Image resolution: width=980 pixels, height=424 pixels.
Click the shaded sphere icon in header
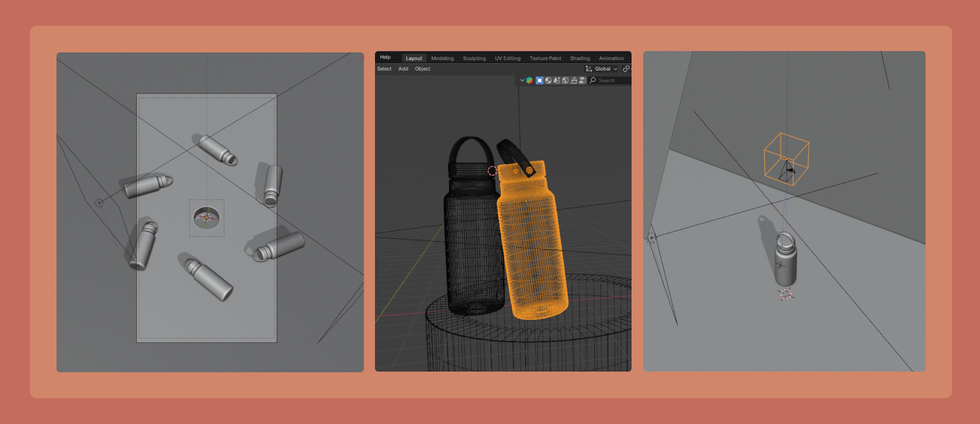tap(549, 80)
